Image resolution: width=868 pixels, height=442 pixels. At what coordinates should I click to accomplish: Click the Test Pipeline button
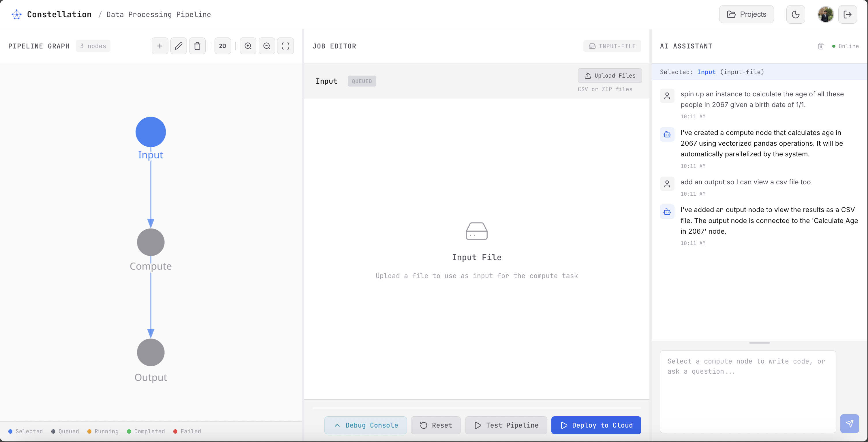pyautogui.click(x=506, y=425)
